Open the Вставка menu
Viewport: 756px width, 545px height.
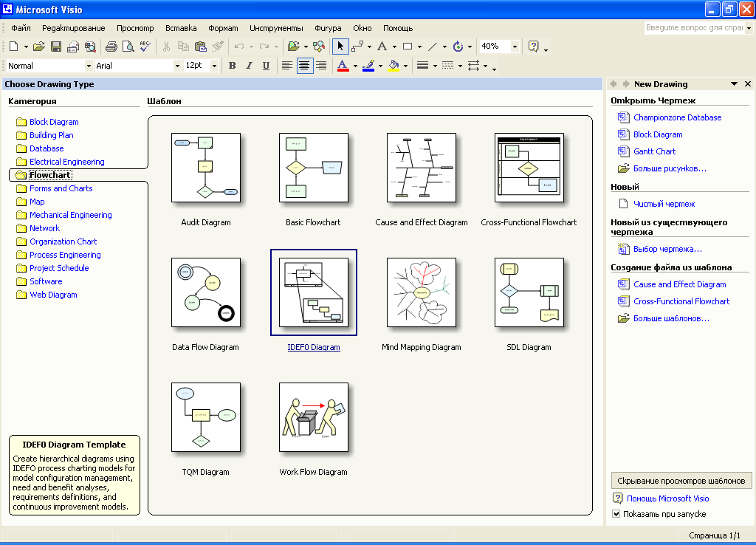pos(181,28)
